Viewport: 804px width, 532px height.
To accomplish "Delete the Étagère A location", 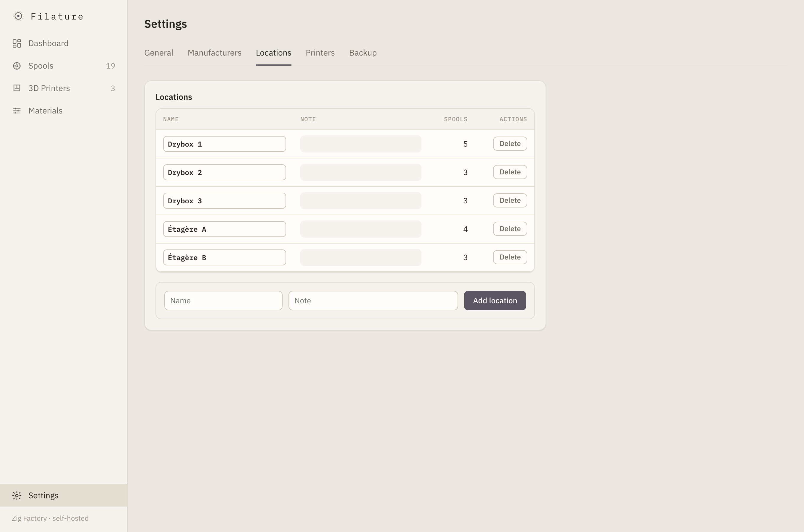I will [x=510, y=229].
